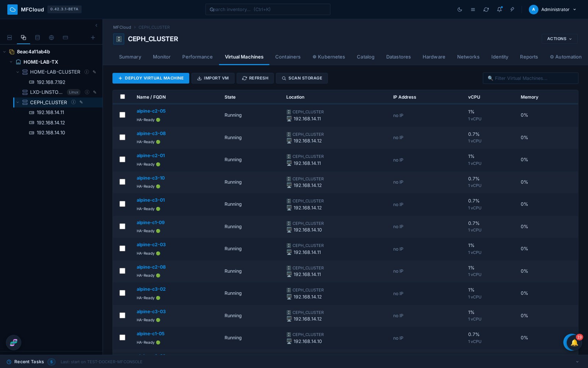Open the ACTIONS dropdown
This screenshot has height=368, width=588.
point(559,39)
